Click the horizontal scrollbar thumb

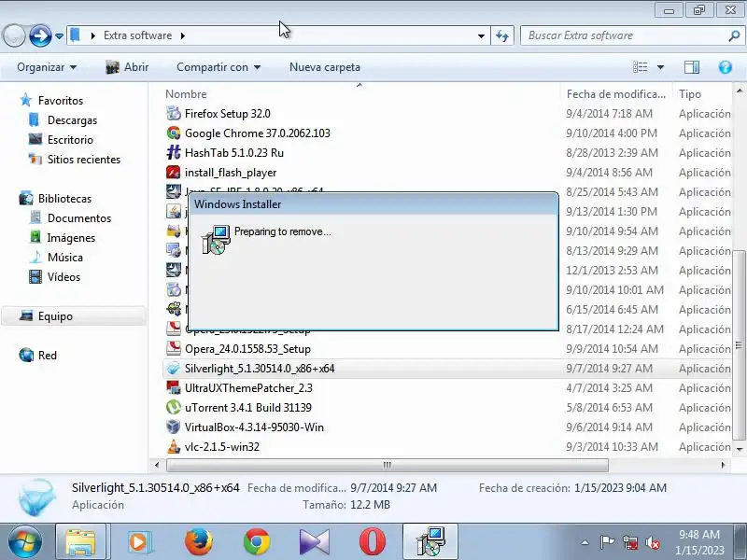tap(387, 464)
